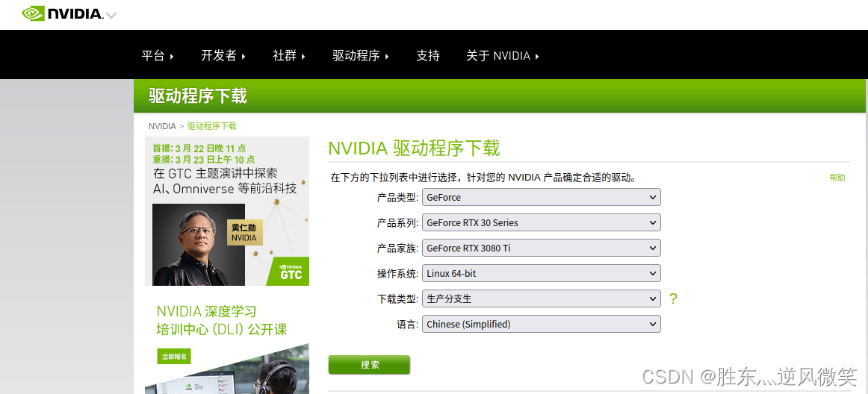868x394 pixels.
Task: Click the 驱动程序下载 breadcrumb link
Action: [x=211, y=126]
